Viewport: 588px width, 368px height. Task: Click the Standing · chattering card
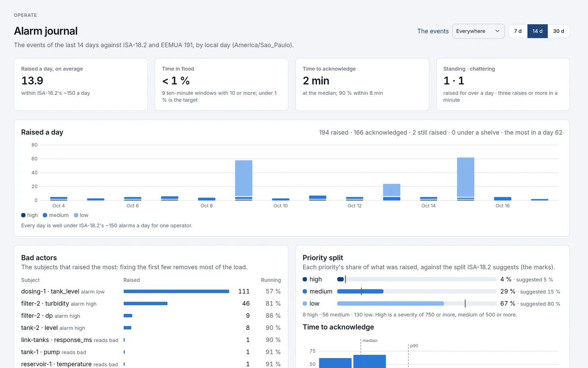503,84
